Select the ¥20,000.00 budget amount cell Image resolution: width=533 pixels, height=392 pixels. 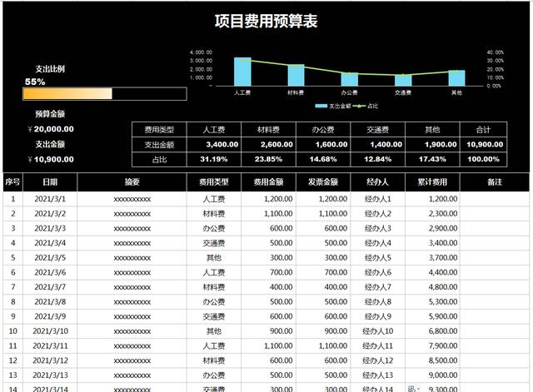point(51,129)
